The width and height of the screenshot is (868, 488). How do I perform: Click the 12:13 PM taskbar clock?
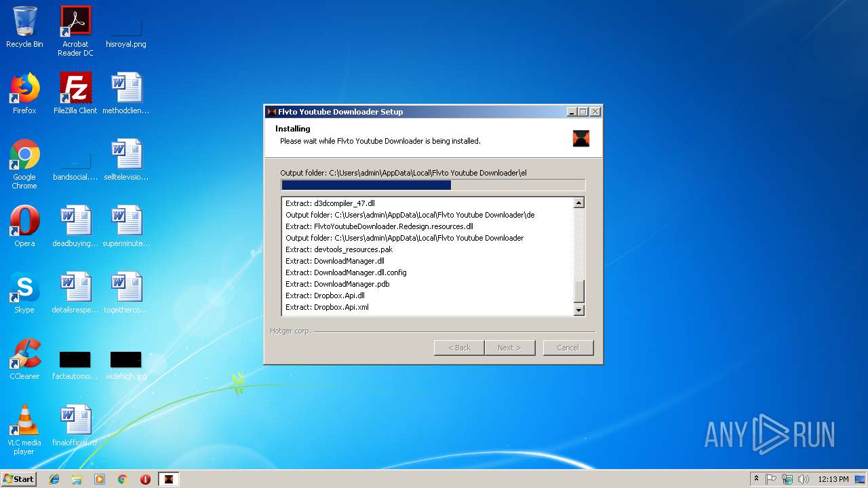click(833, 479)
